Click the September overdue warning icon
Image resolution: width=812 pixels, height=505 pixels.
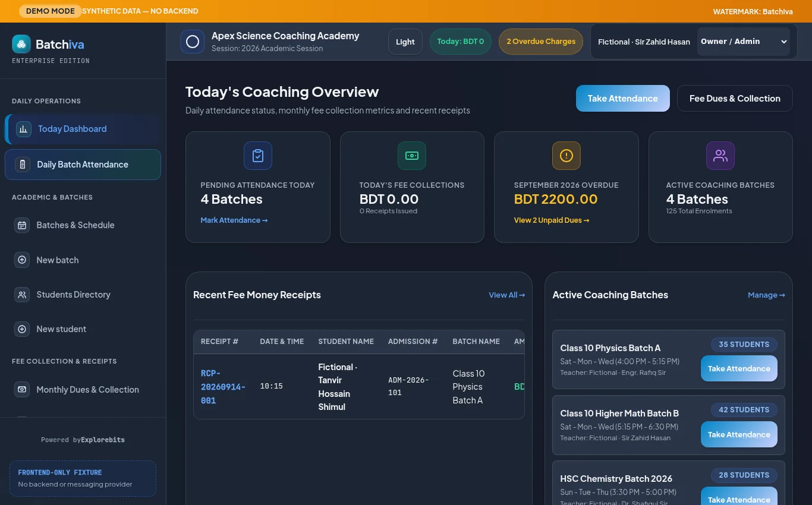[x=566, y=156]
